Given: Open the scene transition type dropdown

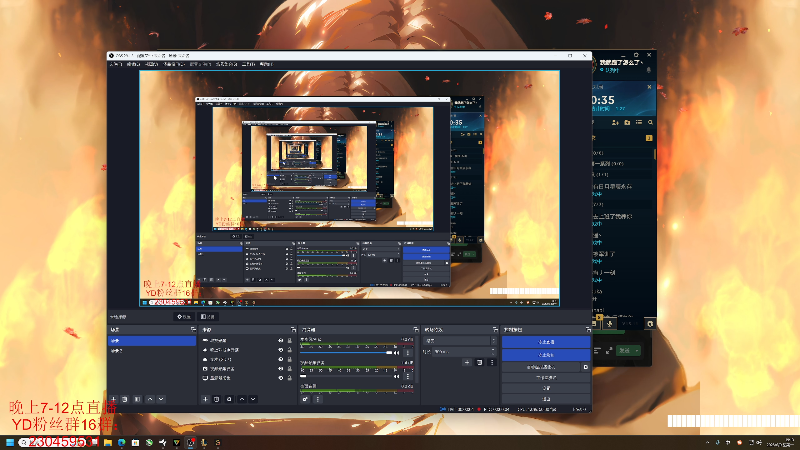Looking at the screenshot, I should click(x=461, y=340).
